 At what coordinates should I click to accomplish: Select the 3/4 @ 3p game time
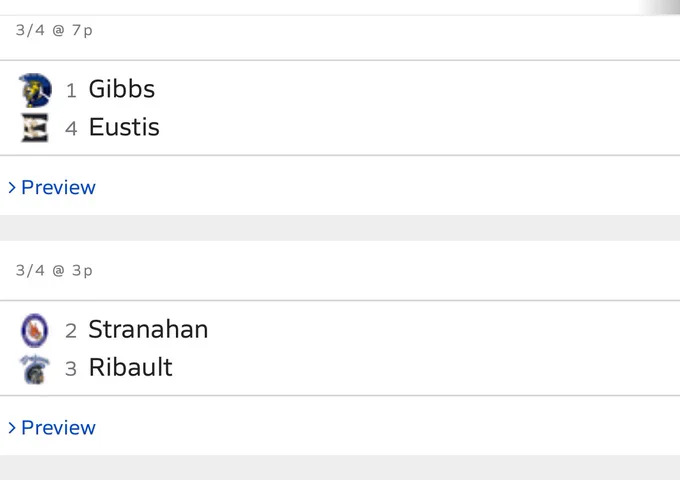54,271
